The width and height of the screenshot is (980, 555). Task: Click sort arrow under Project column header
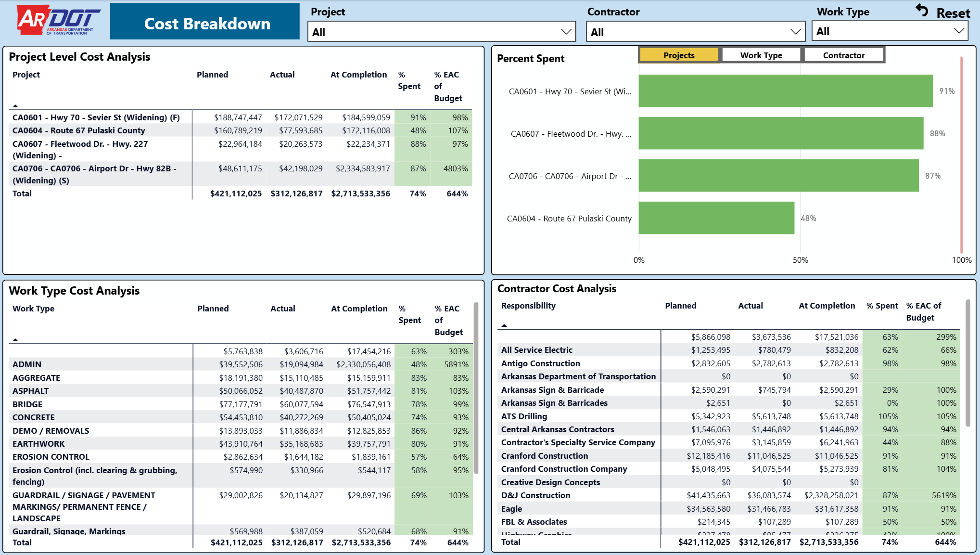pyautogui.click(x=15, y=106)
